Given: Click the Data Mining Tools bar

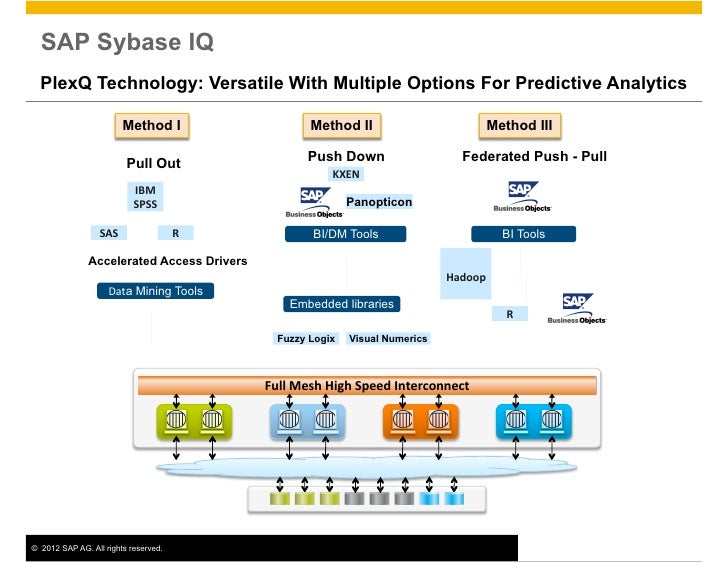Looking at the screenshot, I should [156, 291].
